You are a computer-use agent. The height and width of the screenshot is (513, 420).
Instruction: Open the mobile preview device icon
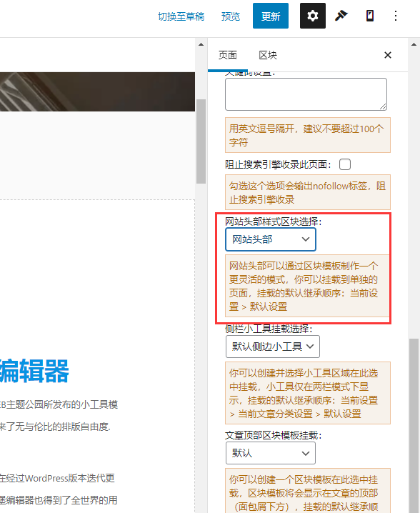point(369,16)
